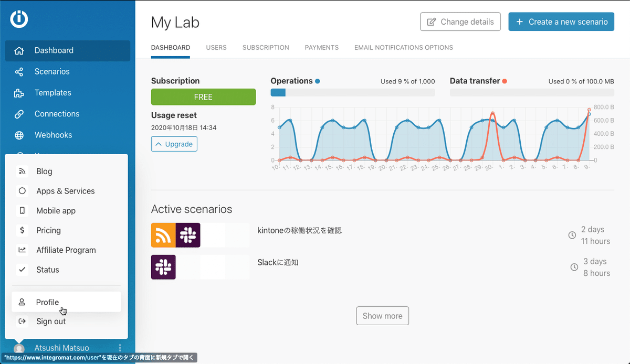Click the Upgrade subscription button

[x=174, y=144]
